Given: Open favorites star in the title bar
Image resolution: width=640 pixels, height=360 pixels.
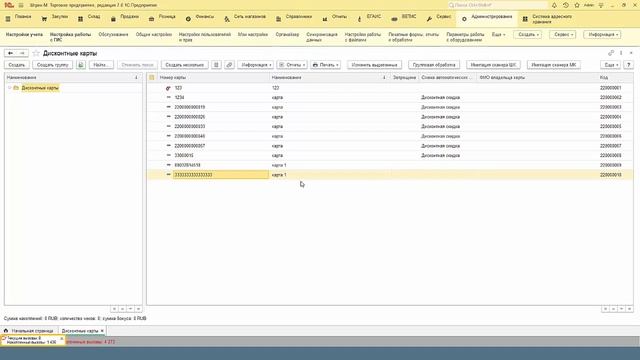Looking at the screenshot, I should (577, 5).
